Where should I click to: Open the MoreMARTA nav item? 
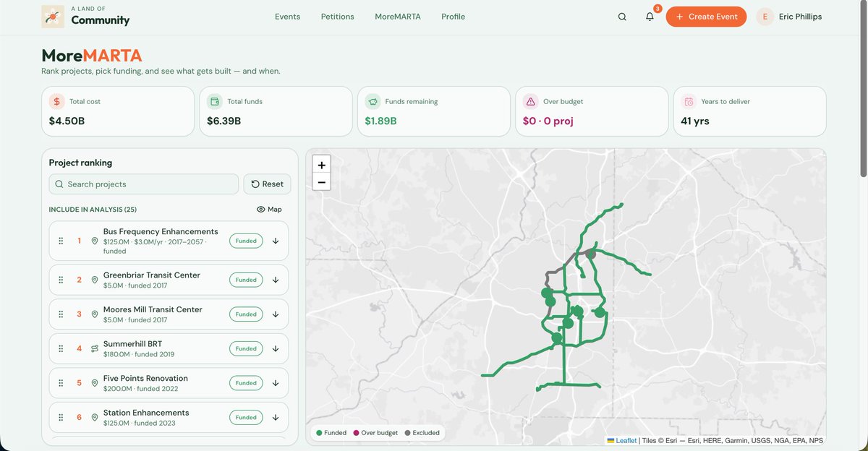click(x=398, y=17)
